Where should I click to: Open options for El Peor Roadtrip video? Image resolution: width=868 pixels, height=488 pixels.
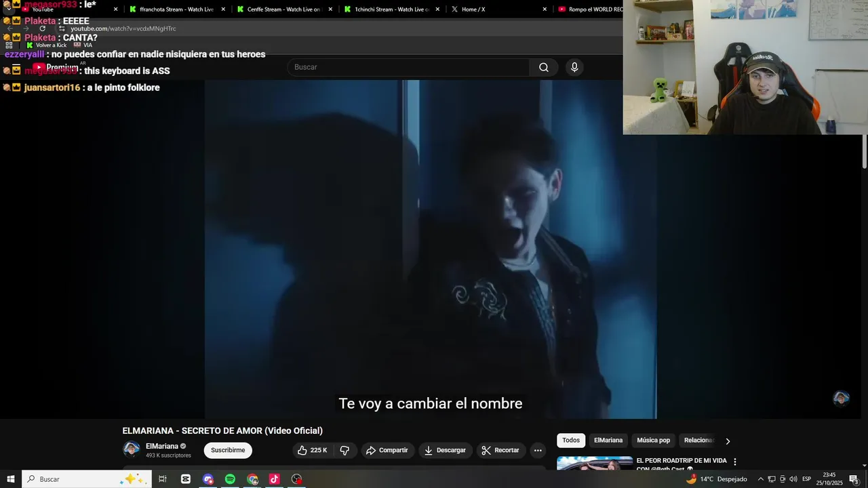tap(734, 462)
